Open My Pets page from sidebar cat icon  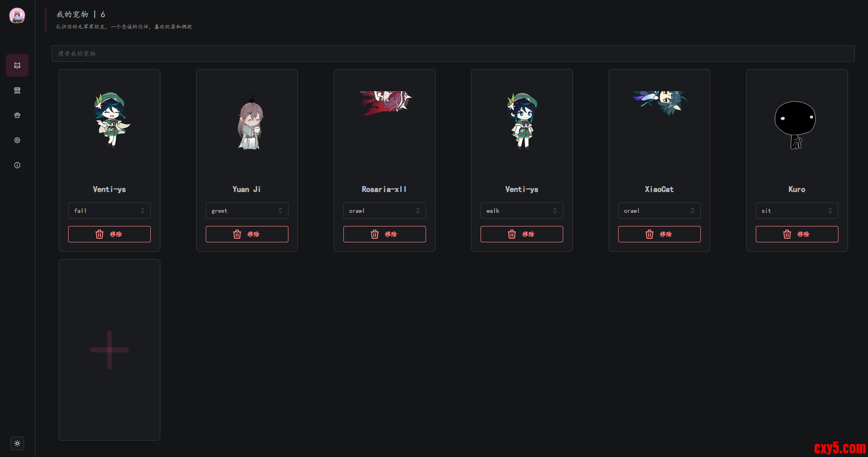click(17, 65)
